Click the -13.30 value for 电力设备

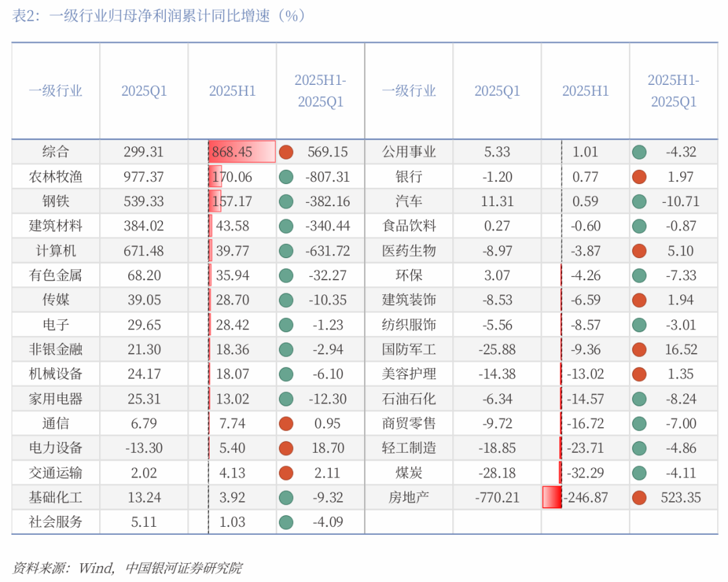click(x=144, y=448)
